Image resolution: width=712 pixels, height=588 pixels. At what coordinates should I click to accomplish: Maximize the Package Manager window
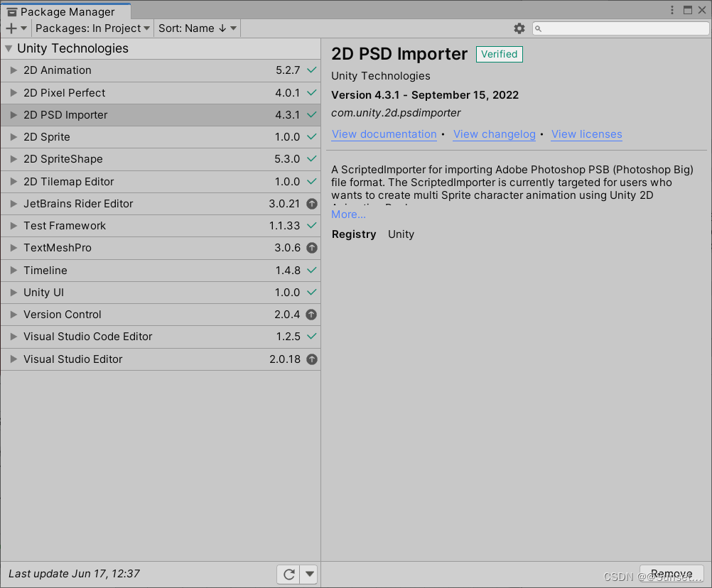tap(687, 10)
